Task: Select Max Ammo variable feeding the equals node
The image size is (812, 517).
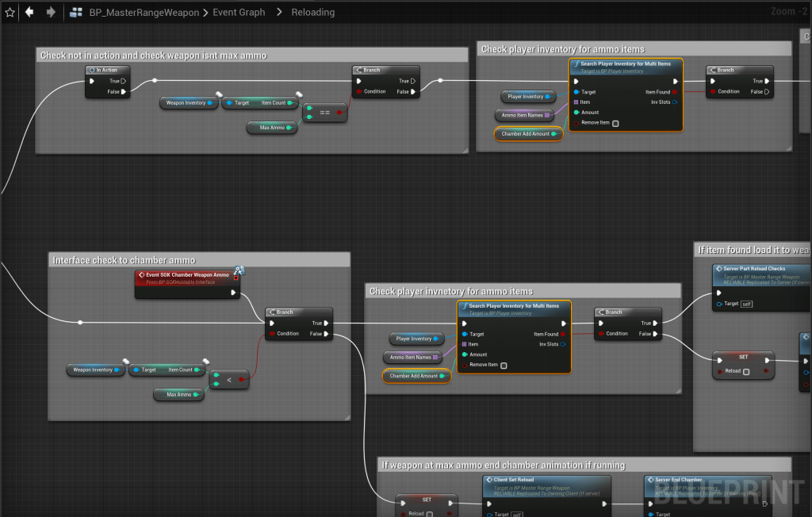Action: (271, 127)
